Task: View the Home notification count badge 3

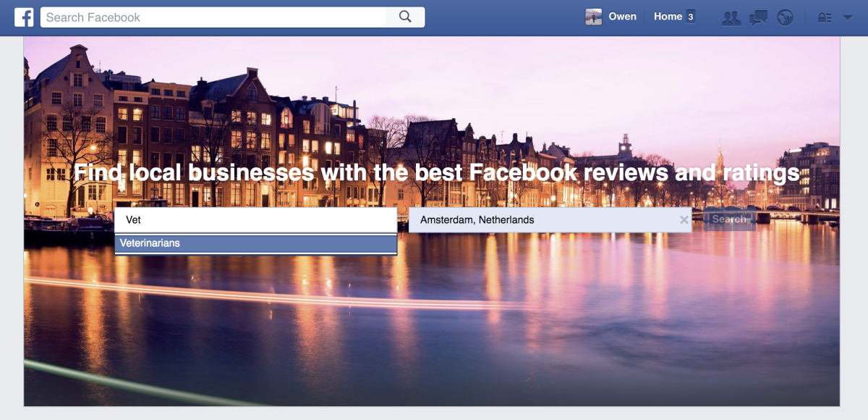Action: (x=691, y=17)
